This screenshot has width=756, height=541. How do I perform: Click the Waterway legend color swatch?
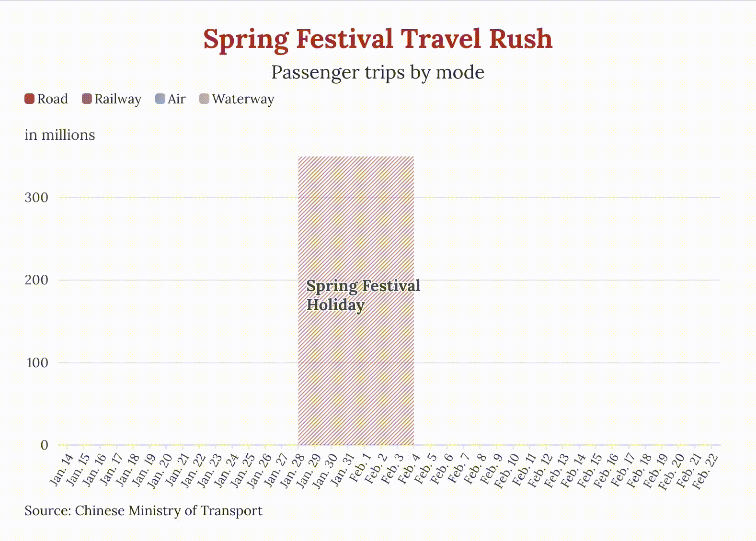click(204, 99)
